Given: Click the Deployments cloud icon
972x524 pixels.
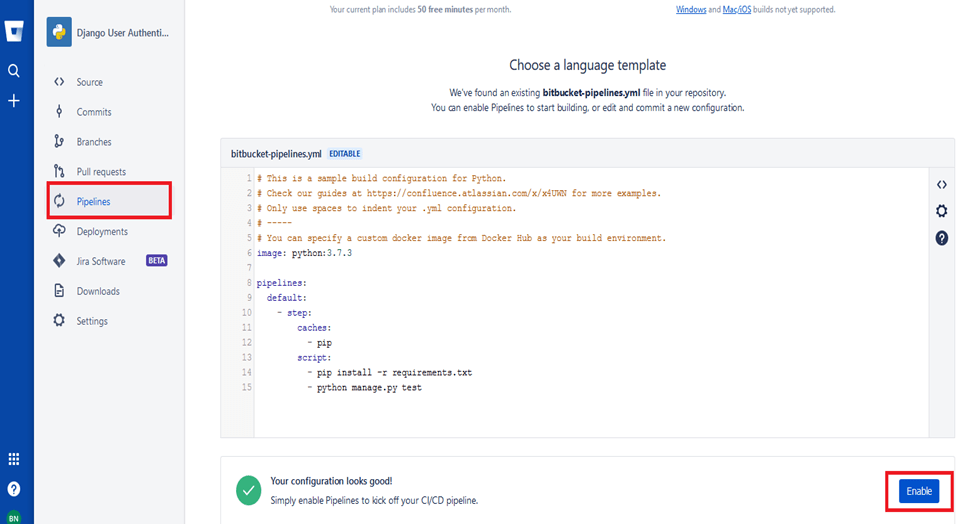Looking at the screenshot, I should [59, 231].
